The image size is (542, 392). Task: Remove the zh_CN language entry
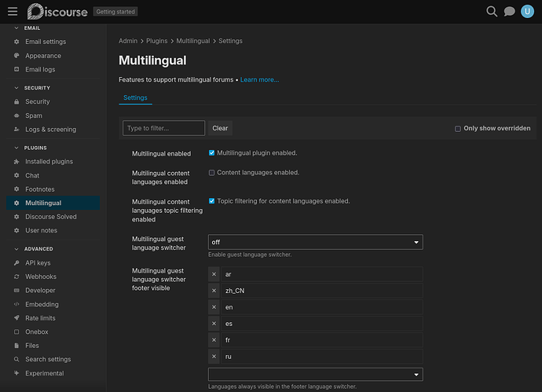click(214, 291)
